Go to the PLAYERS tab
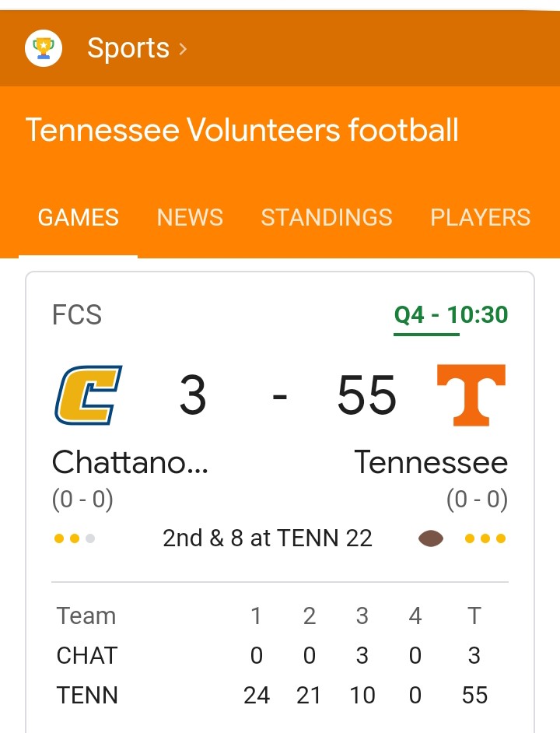 tap(480, 217)
